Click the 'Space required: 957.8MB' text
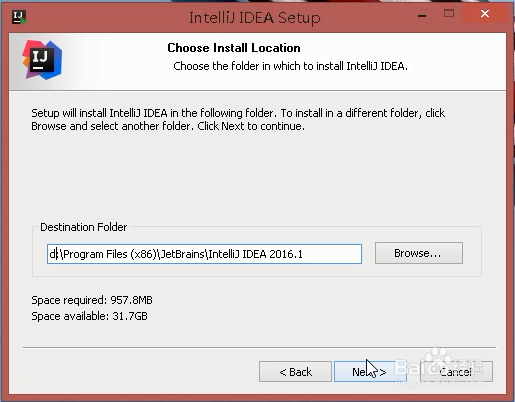Viewport: 515px width, 402px height. coord(92,300)
